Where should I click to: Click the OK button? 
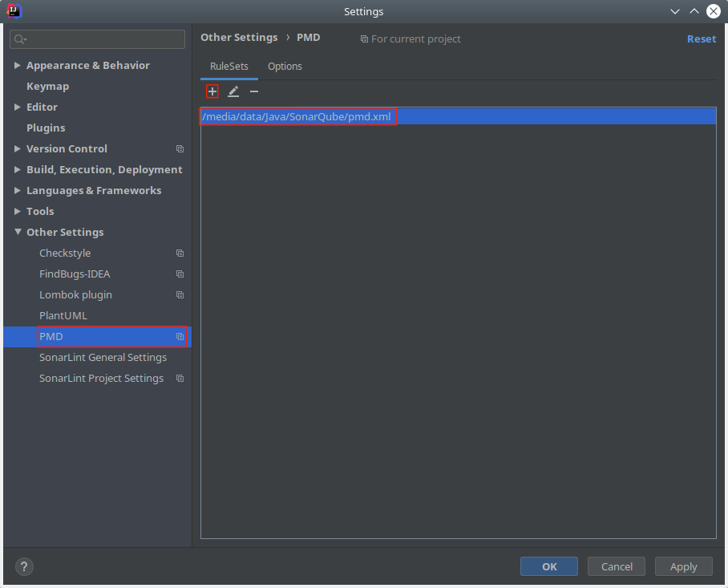coord(549,566)
